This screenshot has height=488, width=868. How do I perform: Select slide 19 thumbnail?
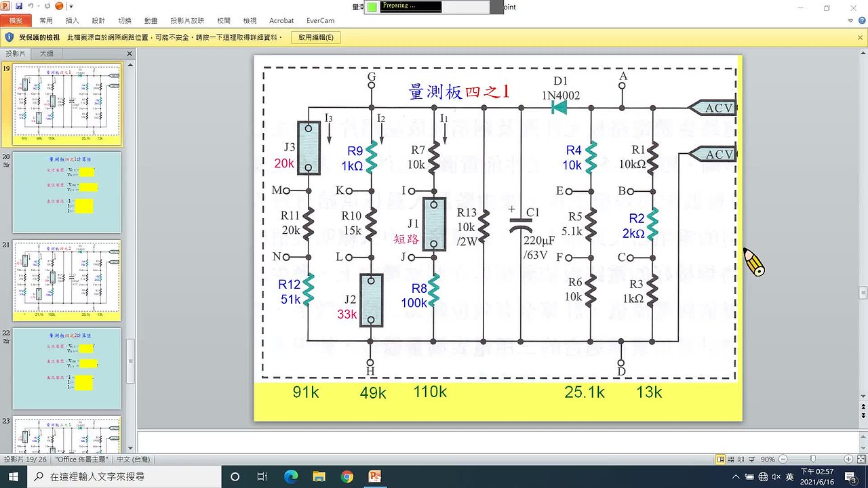[67, 104]
